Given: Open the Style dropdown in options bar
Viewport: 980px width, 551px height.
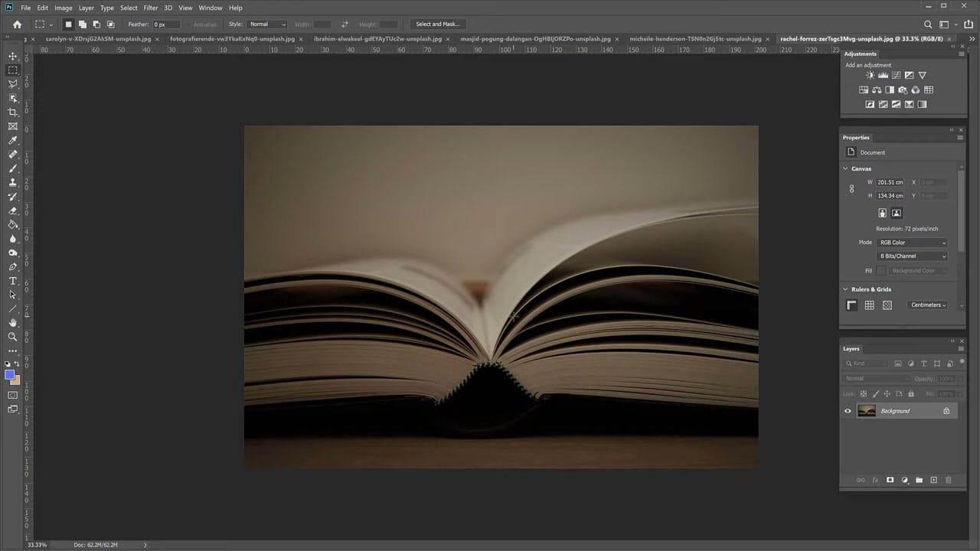Looking at the screenshot, I should tap(266, 24).
